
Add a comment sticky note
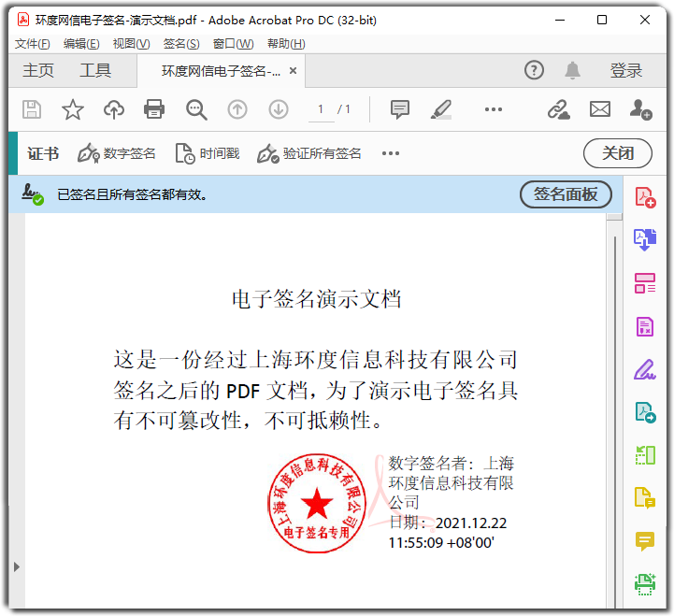coord(400,109)
